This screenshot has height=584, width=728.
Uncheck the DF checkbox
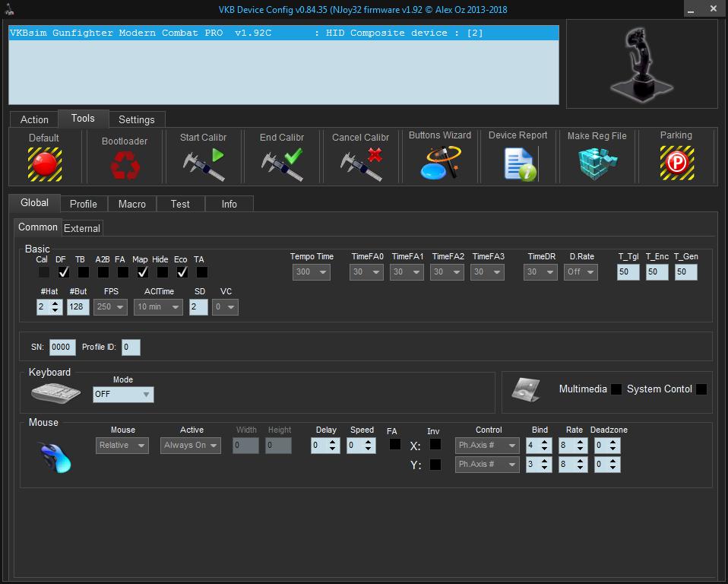[64, 272]
